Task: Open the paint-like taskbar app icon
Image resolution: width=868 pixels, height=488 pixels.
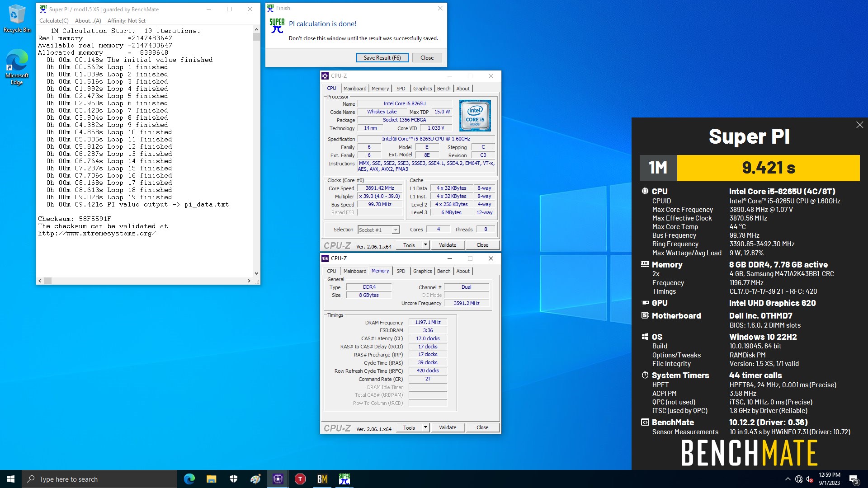Action: [256, 479]
